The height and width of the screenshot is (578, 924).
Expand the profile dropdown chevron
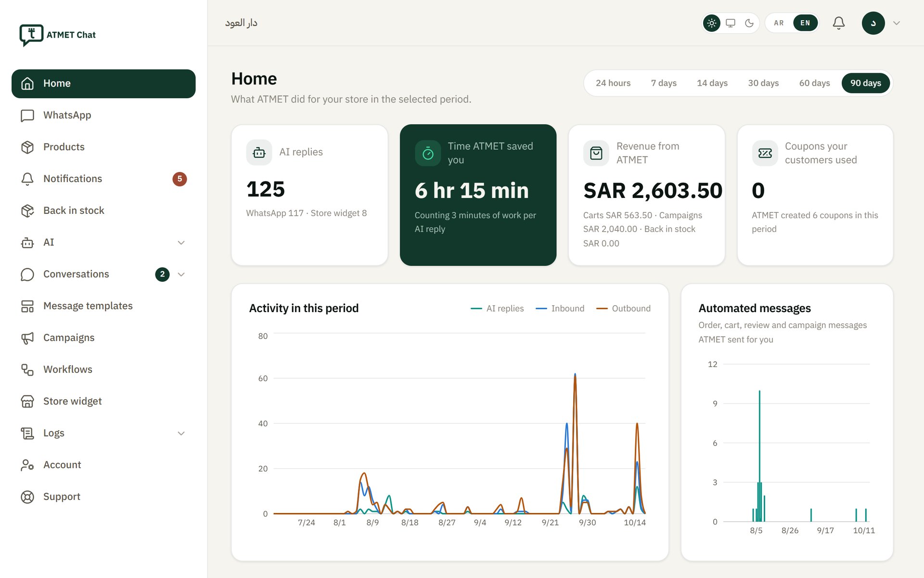[x=897, y=23]
